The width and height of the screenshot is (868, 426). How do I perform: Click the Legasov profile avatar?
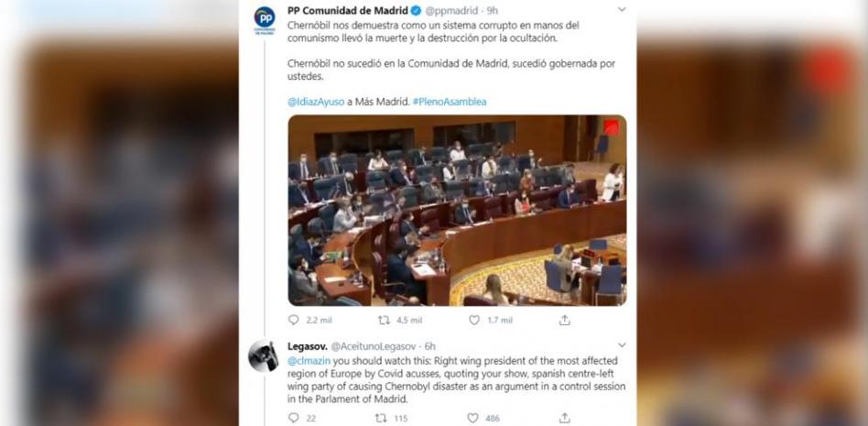pos(264,355)
